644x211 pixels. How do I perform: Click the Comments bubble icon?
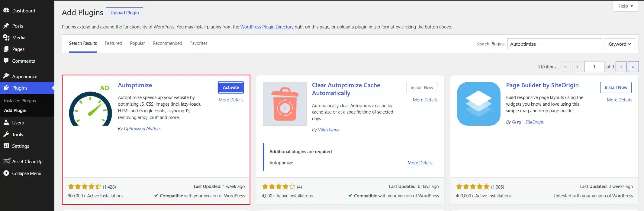point(6,61)
